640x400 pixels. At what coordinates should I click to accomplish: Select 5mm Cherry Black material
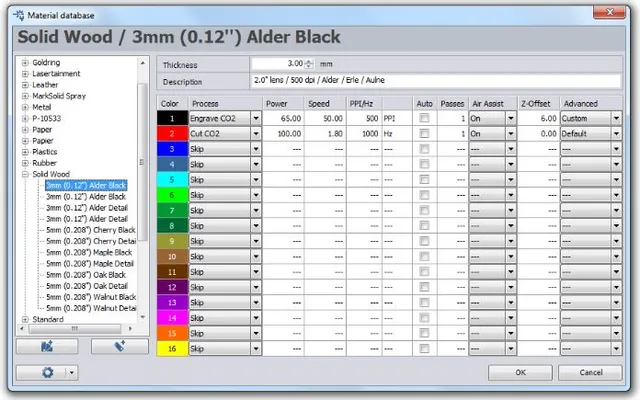[91, 229]
